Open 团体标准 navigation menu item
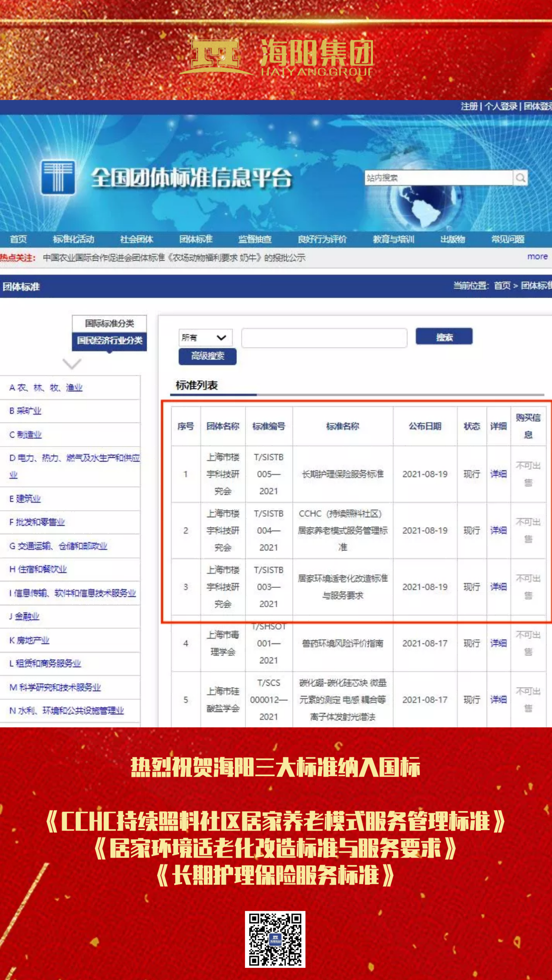 tap(196, 239)
